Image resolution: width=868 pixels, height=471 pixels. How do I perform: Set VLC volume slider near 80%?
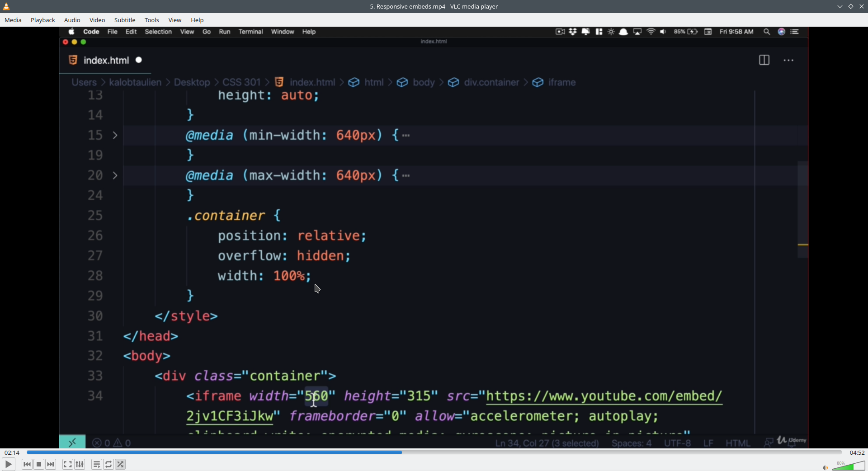pos(849,466)
